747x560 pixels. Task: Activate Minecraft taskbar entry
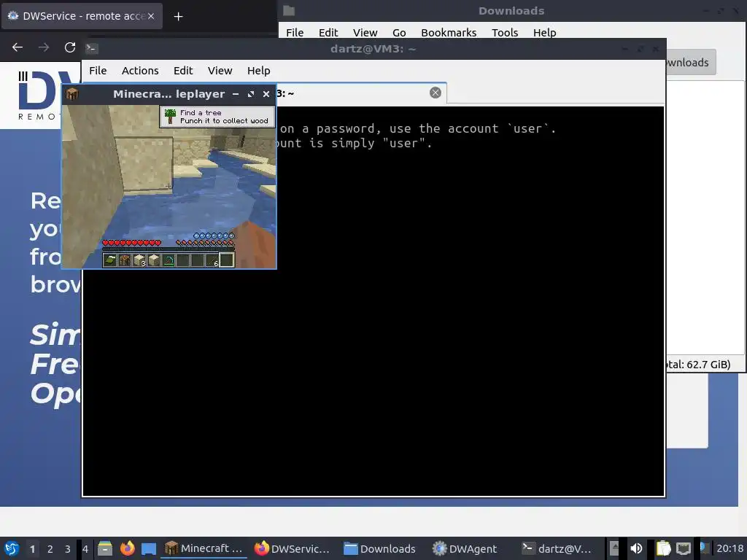pyautogui.click(x=204, y=549)
